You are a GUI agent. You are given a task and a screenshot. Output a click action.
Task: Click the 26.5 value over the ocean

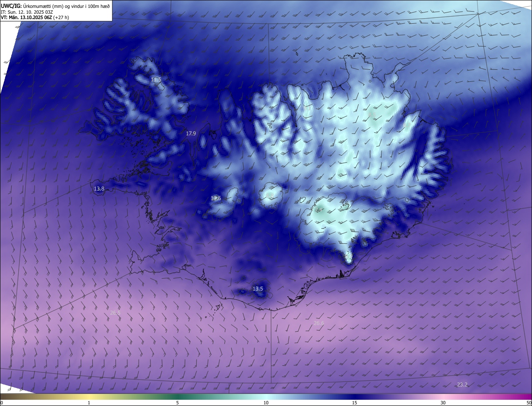coord(115,313)
